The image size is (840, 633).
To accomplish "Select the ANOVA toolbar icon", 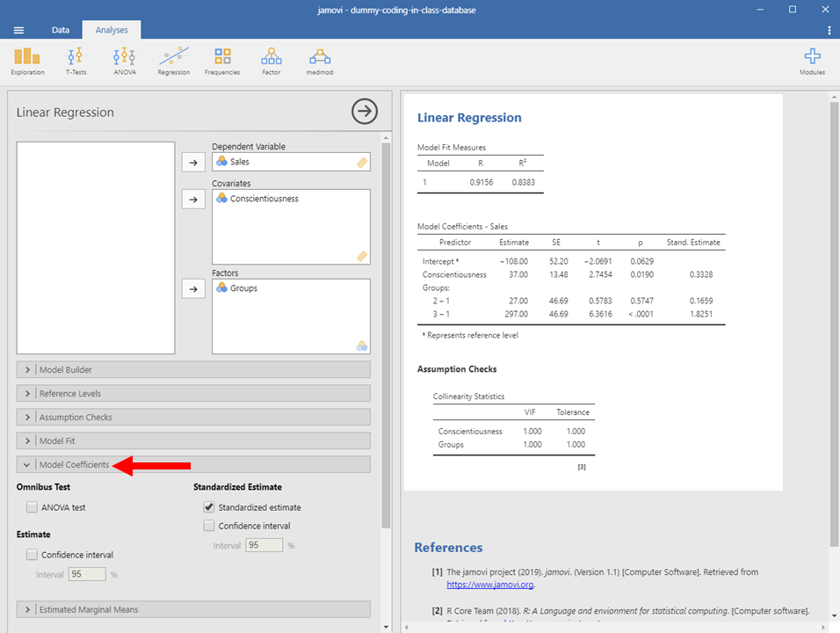I will tap(125, 61).
